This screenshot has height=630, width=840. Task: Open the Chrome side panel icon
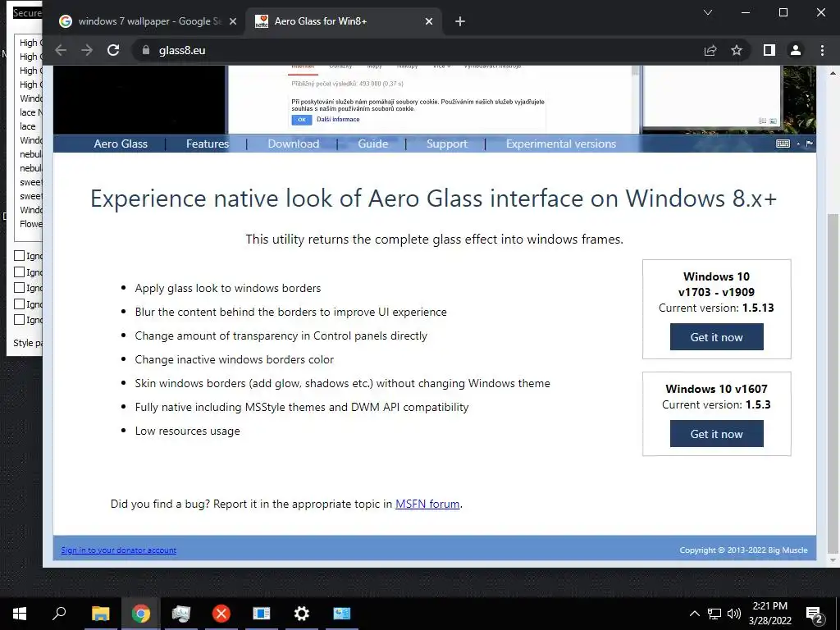click(x=769, y=50)
